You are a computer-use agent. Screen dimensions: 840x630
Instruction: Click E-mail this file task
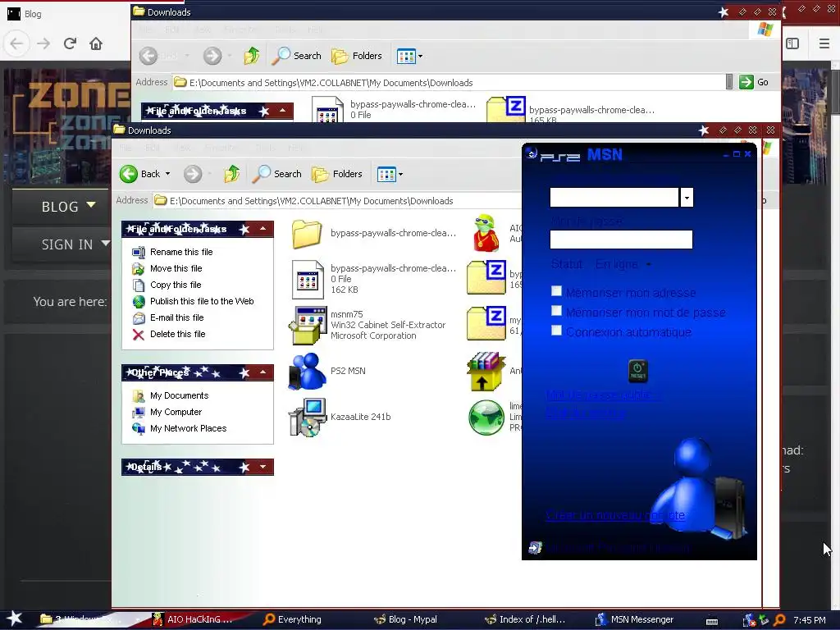pyautogui.click(x=177, y=317)
